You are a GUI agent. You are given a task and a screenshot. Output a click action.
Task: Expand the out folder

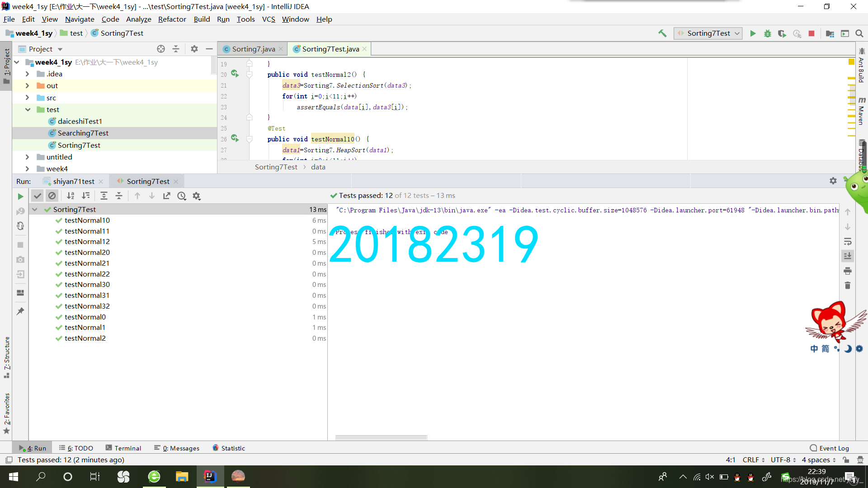[x=27, y=85]
